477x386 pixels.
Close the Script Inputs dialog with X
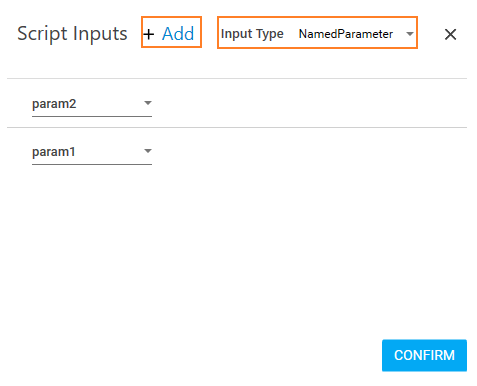[450, 34]
